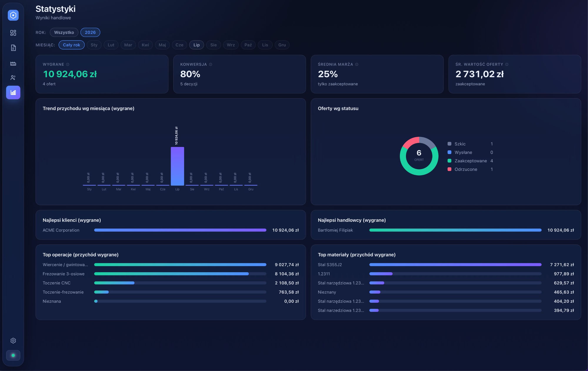Filter by month Gru
Viewport: 588px width, 371px height.
[x=282, y=45]
